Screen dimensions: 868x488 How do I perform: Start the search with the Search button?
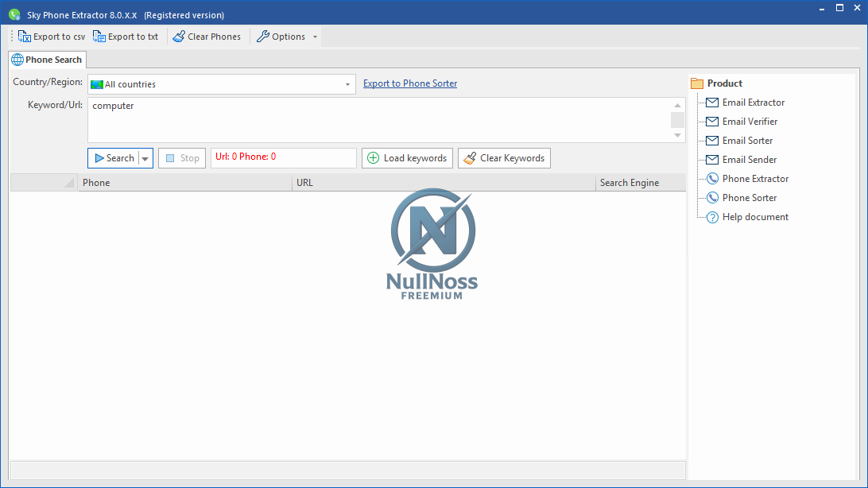114,158
